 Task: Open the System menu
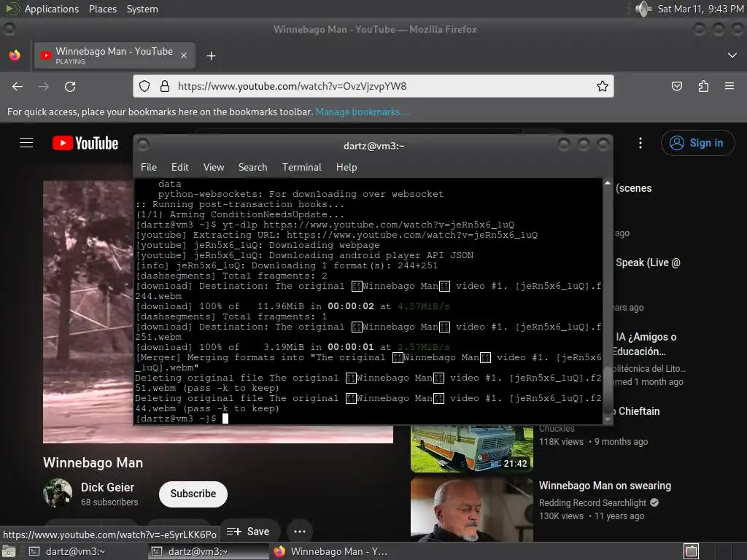coord(142,9)
